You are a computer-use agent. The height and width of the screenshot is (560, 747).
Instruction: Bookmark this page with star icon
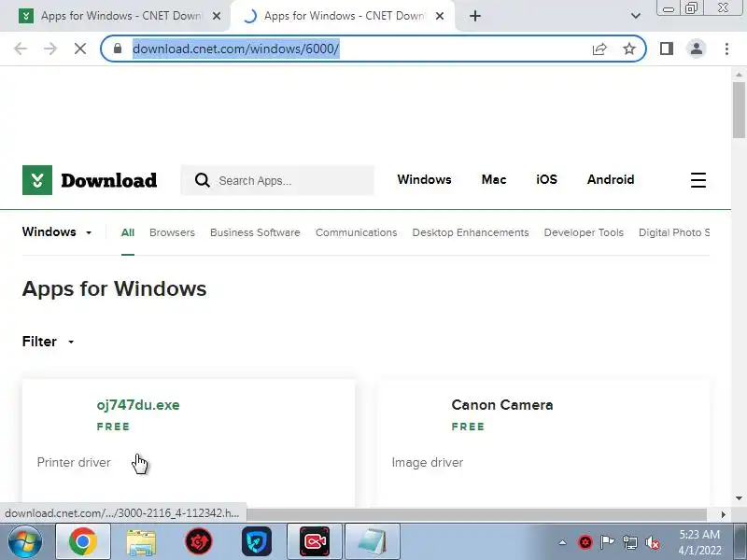pyautogui.click(x=629, y=49)
